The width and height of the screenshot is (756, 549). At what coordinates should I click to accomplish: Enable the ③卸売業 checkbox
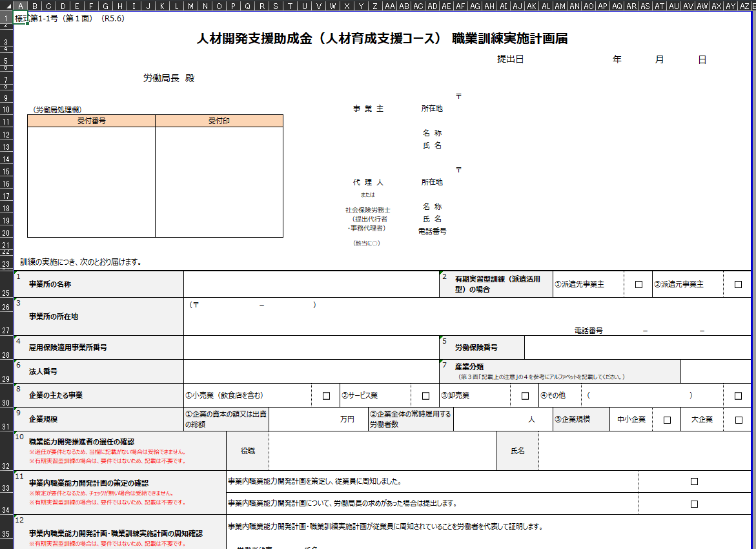524,396
